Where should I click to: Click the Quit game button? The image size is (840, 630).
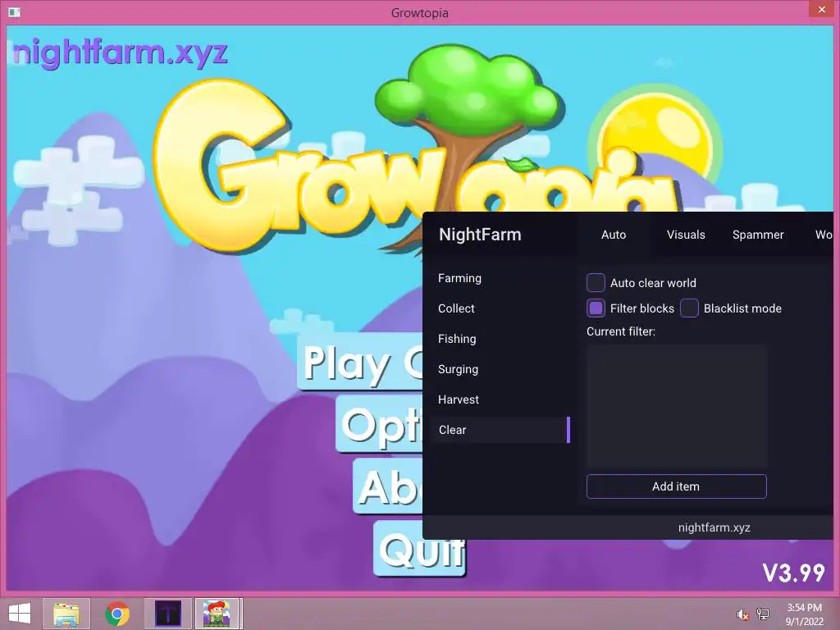(x=419, y=549)
